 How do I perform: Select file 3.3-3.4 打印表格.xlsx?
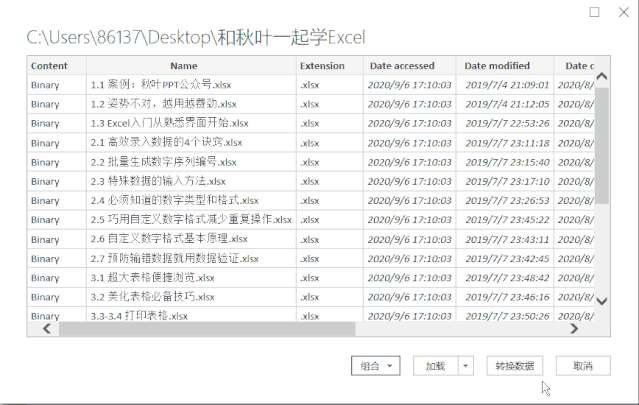pos(139,316)
